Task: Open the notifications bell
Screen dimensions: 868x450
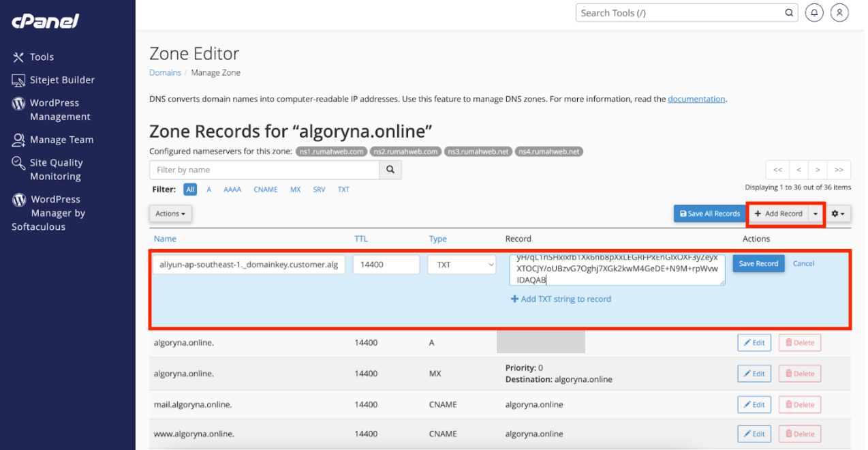Action: point(813,13)
